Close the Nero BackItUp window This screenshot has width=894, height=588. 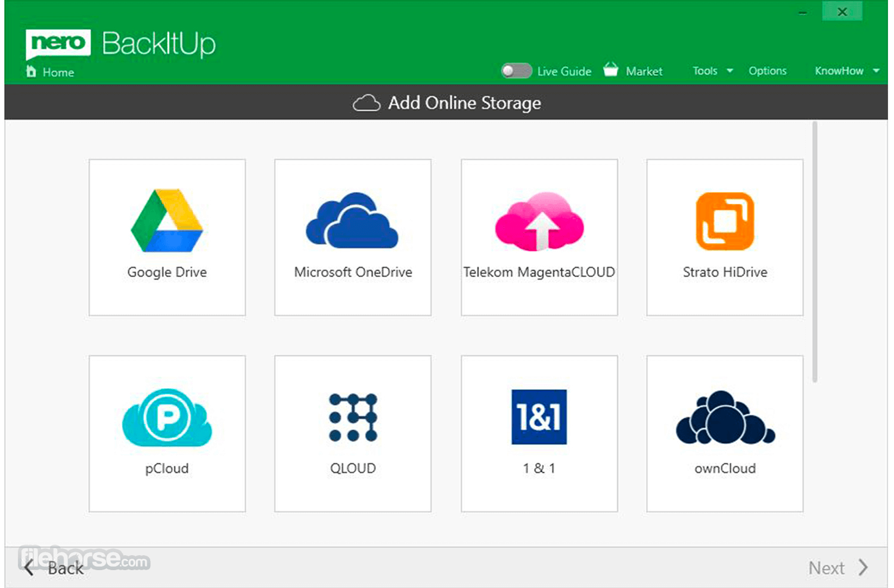(x=842, y=12)
